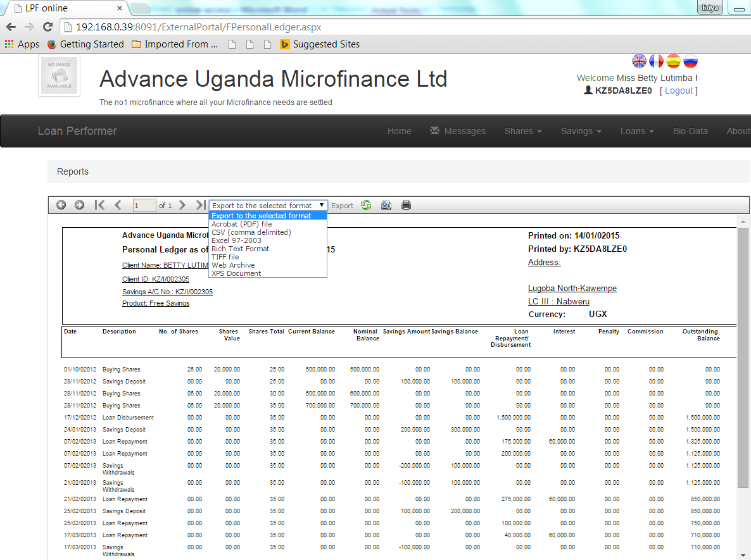The width and height of the screenshot is (751, 560).
Task: Go to the next report page
Action: coord(182,205)
